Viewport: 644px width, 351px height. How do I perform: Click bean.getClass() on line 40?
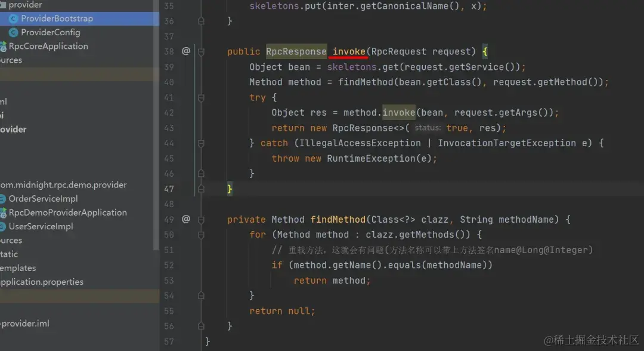[440, 82]
